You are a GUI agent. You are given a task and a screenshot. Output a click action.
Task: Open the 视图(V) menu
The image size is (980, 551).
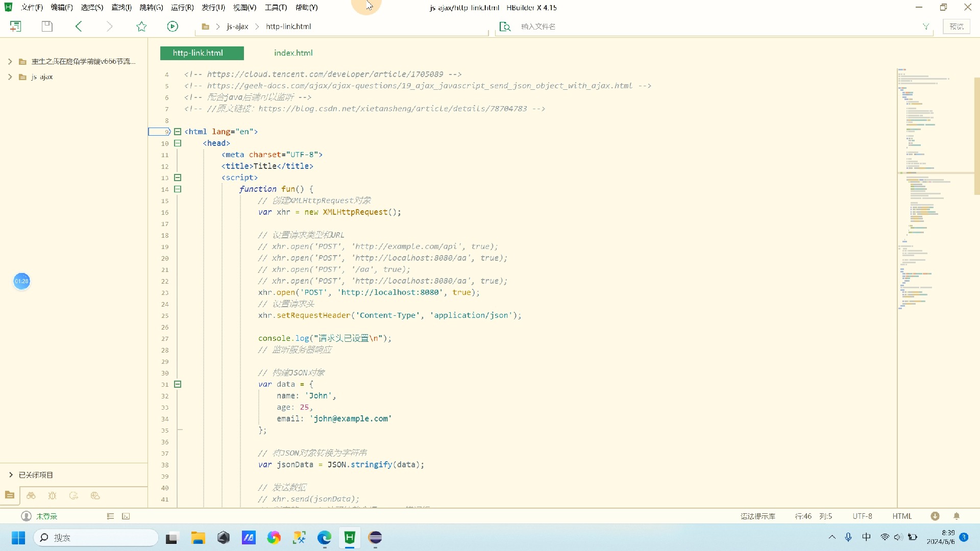click(244, 8)
